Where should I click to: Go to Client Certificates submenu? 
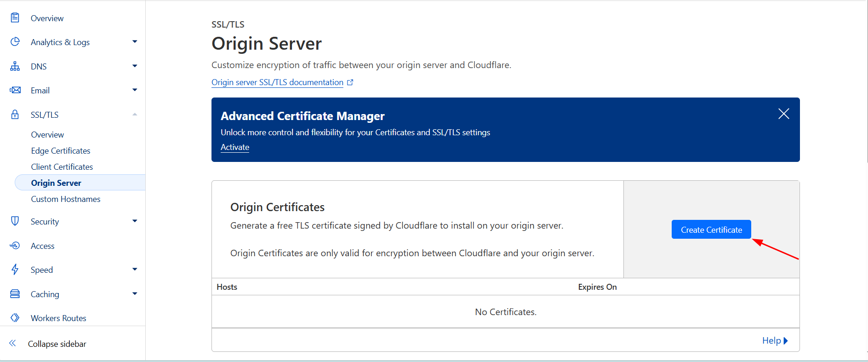pyautogui.click(x=62, y=167)
